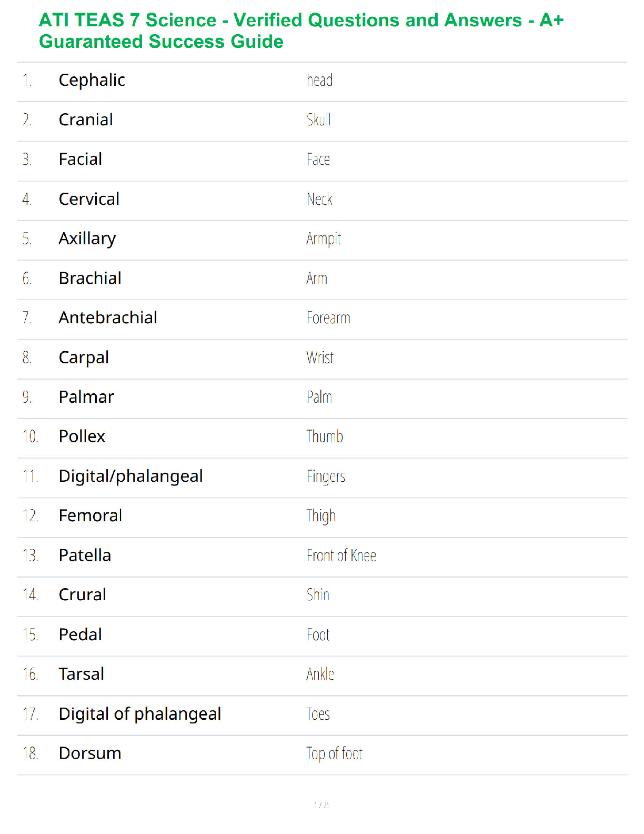Screen dimensions: 644x834
Task: Click the definition 'Wrist'
Action: (320, 358)
